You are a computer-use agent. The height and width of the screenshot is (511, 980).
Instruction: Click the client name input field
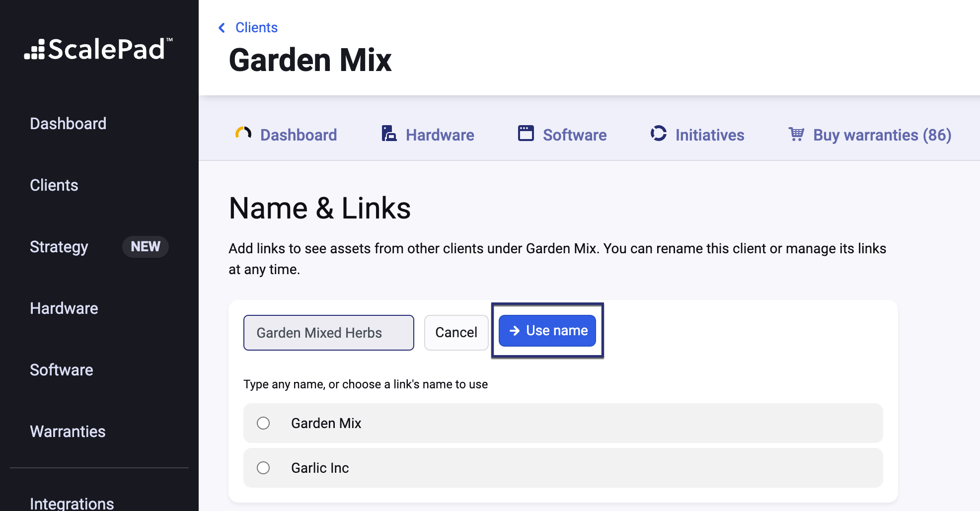[329, 333]
